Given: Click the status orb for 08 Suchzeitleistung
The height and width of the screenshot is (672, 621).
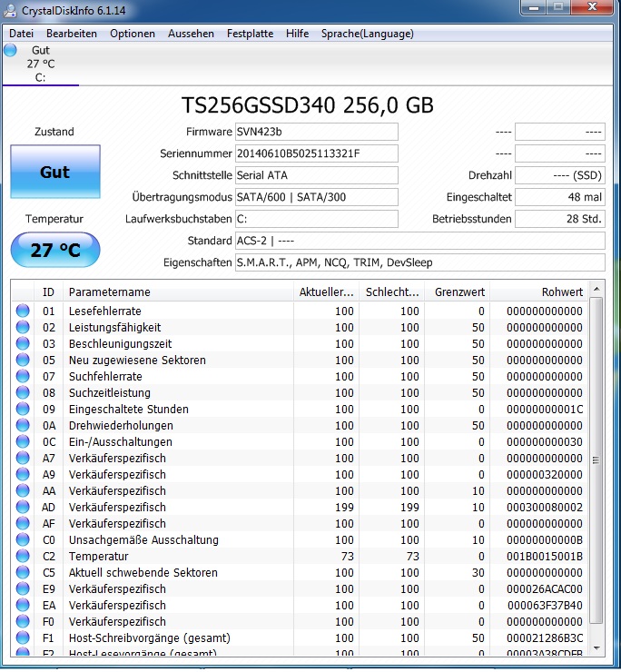Looking at the screenshot, I should pos(23,392).
